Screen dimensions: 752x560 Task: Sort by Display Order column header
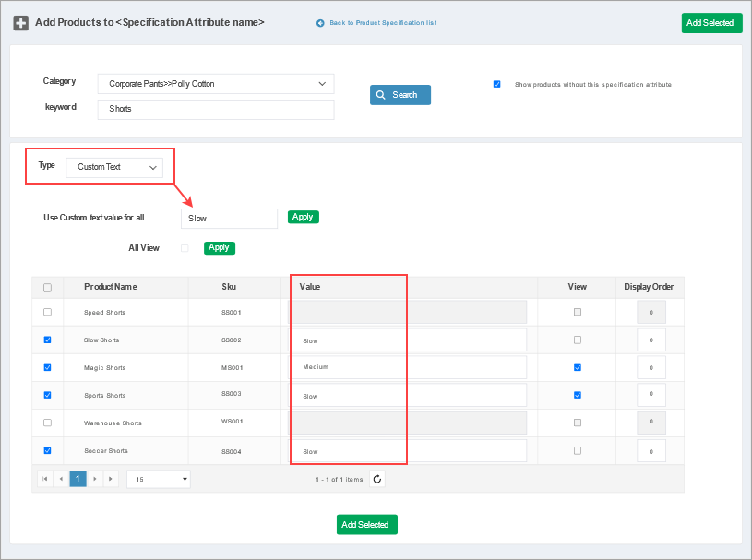click(x=648, y=287)
